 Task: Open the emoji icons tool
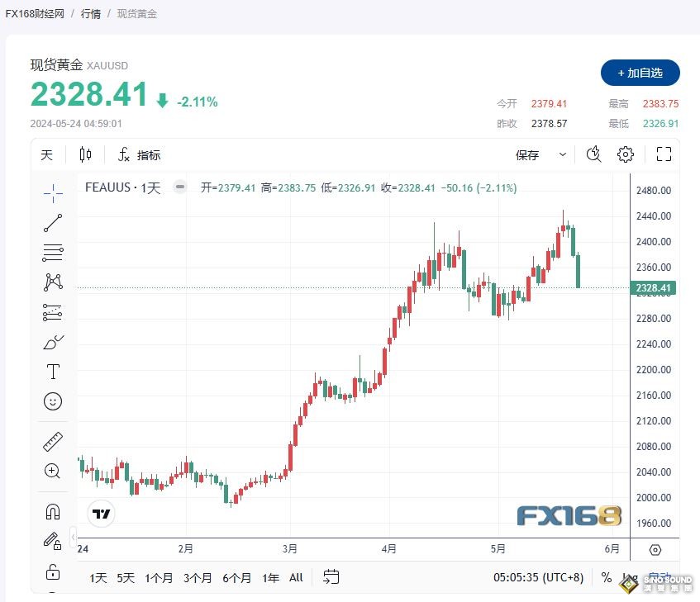(x=53, y=401)
